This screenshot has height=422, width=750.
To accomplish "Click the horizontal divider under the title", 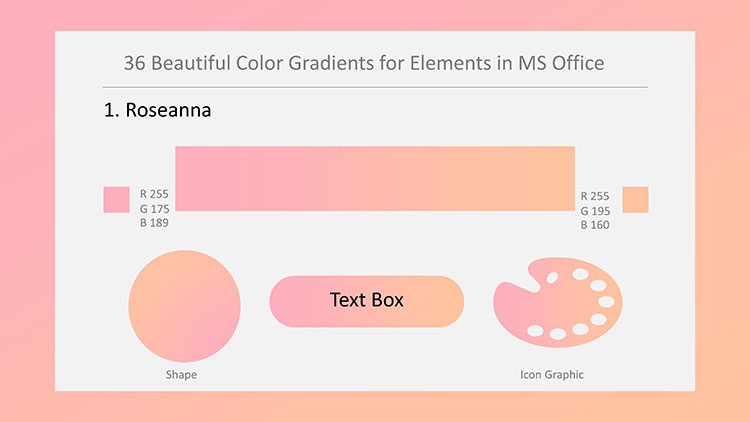I will 375,87.
